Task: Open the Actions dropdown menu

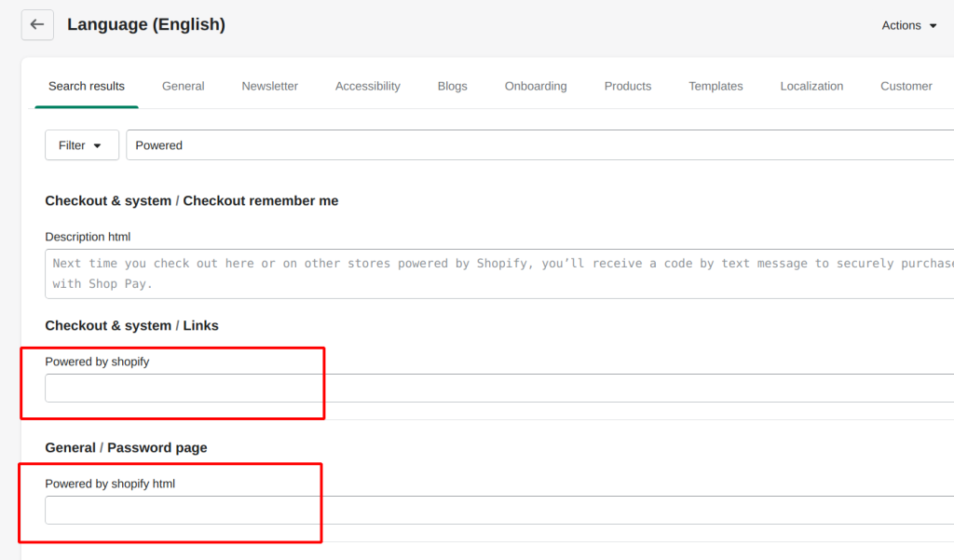Action: (x=909, y=26)
